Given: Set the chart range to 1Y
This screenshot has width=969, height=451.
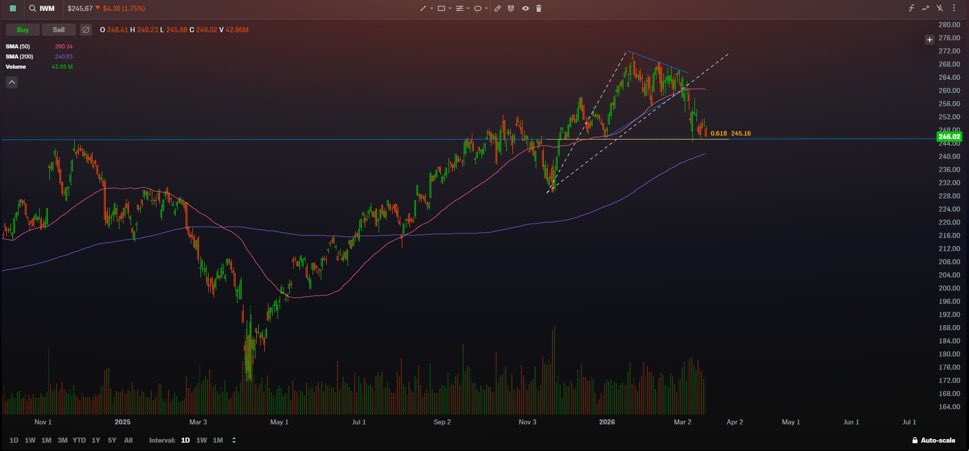Looking at the screenshot, I should click(x=96, y=440).
